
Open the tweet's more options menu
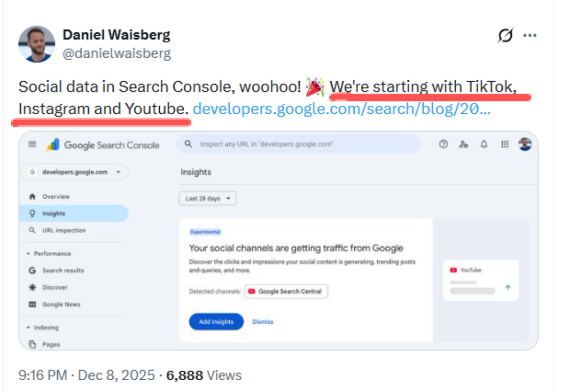click(530, 36)
